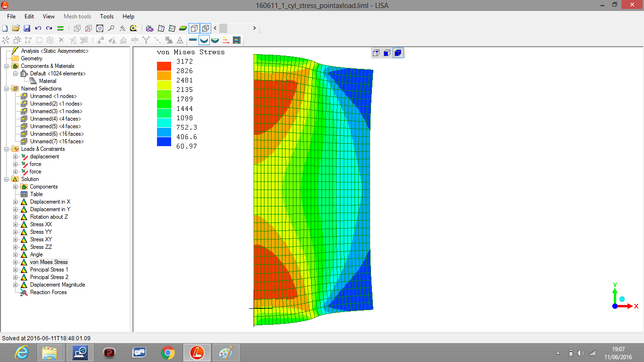Open the solution Table item
Screen dimensions: 644x362
click(x=36, y=194)
